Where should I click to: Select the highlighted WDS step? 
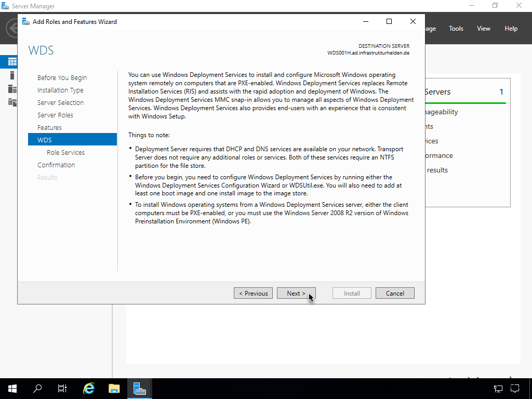click(72, 139)
